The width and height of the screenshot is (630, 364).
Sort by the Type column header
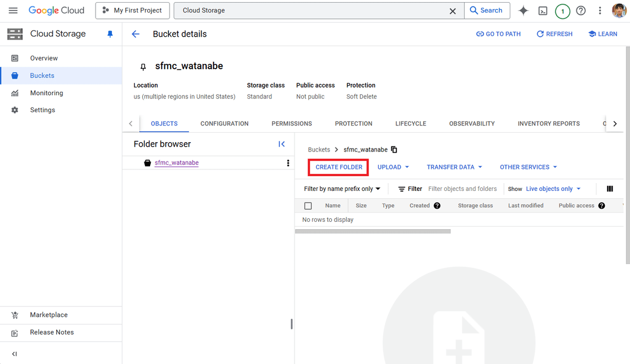click(x=388, y=206)
